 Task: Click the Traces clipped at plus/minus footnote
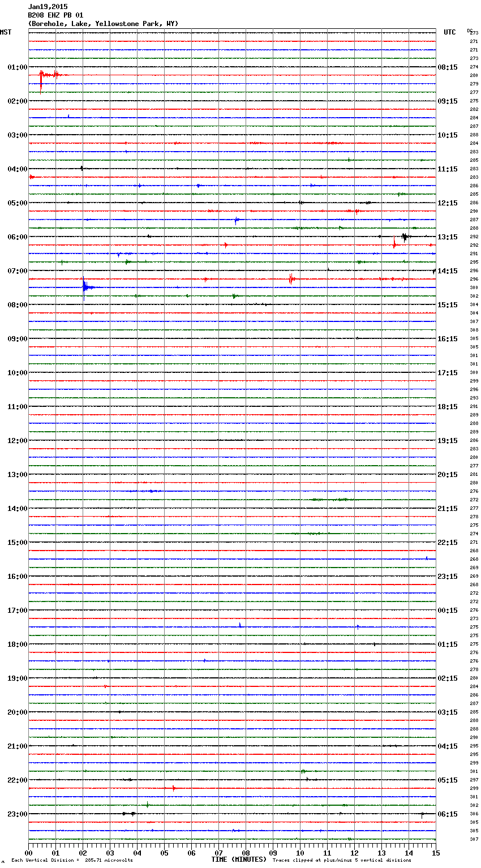point(342,860)
